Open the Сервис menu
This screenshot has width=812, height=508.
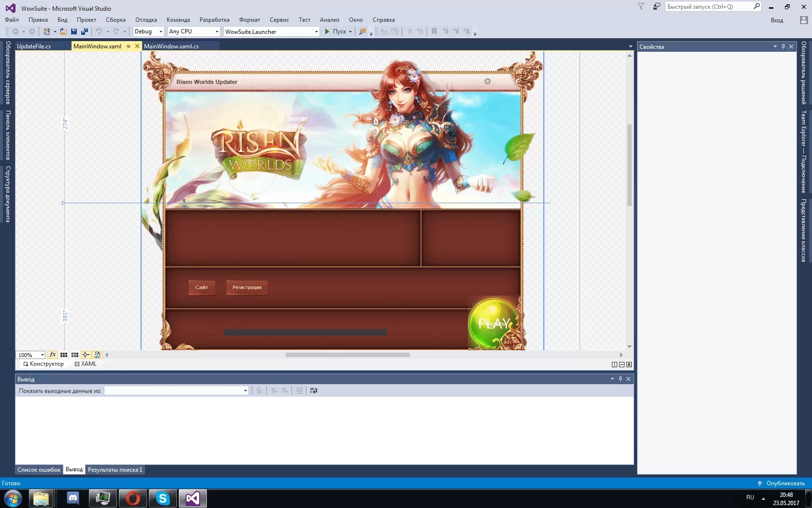click(x=279, y=20)
